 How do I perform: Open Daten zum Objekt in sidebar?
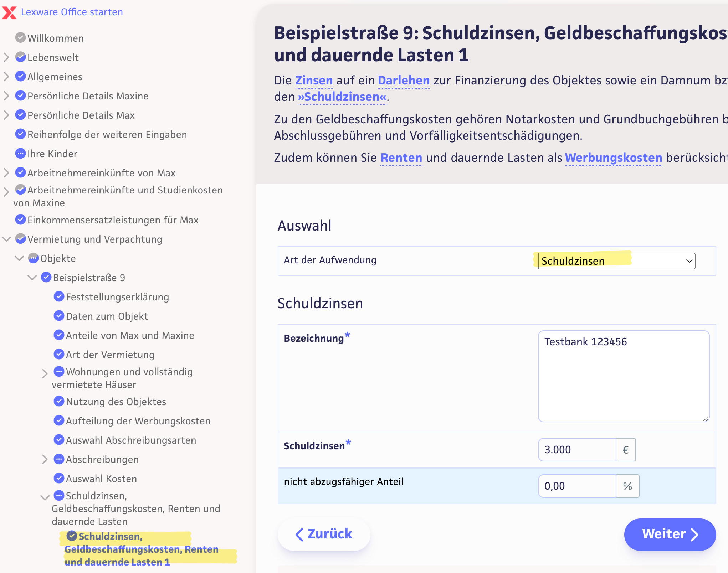(107, 316)
